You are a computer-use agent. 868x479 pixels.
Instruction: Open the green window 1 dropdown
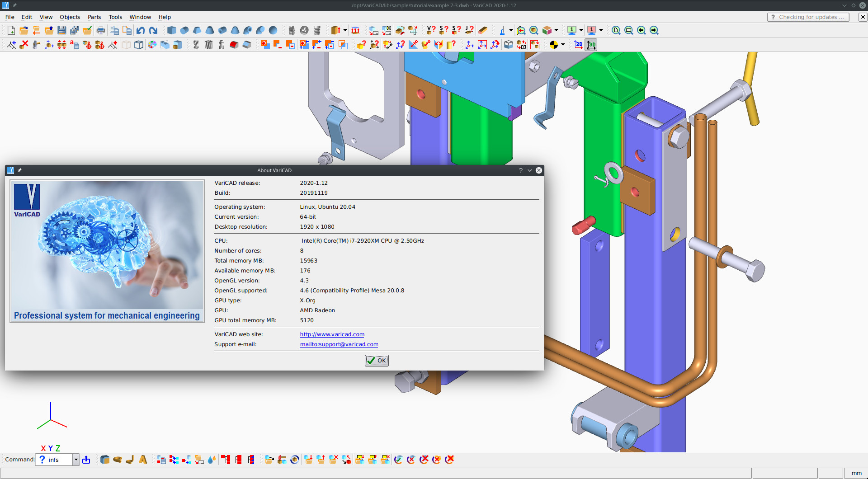tap(581, 30)
